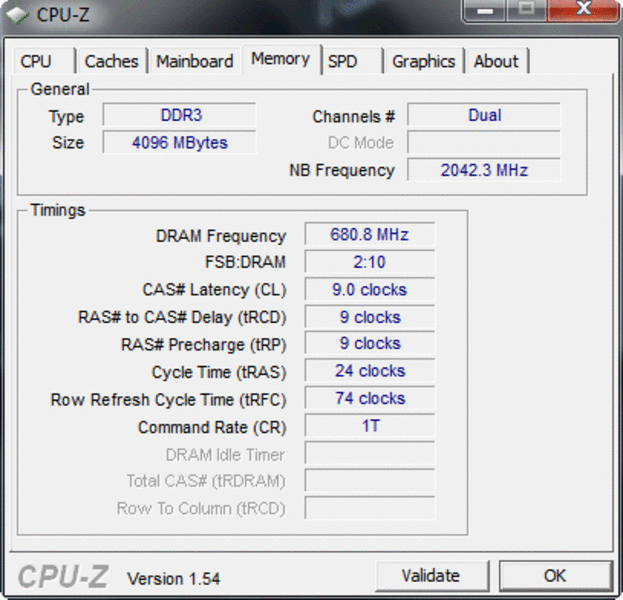Select the DDR3 memory type field

coord(179,115)
